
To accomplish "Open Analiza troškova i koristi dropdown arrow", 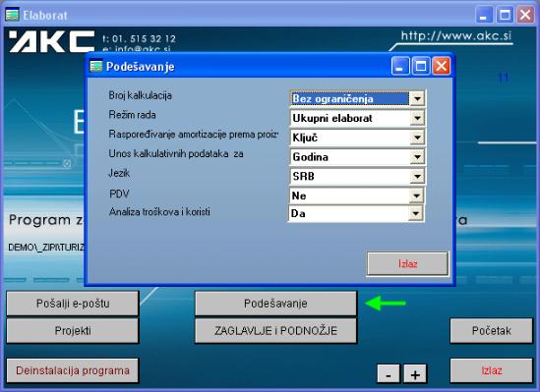I will point(416,213).
